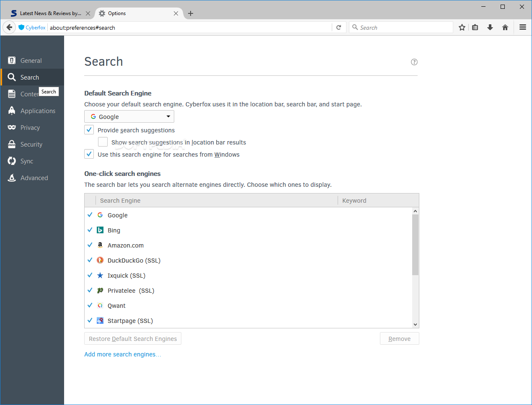Uncheck Google in one-click engines

click(x=90, y=215)
